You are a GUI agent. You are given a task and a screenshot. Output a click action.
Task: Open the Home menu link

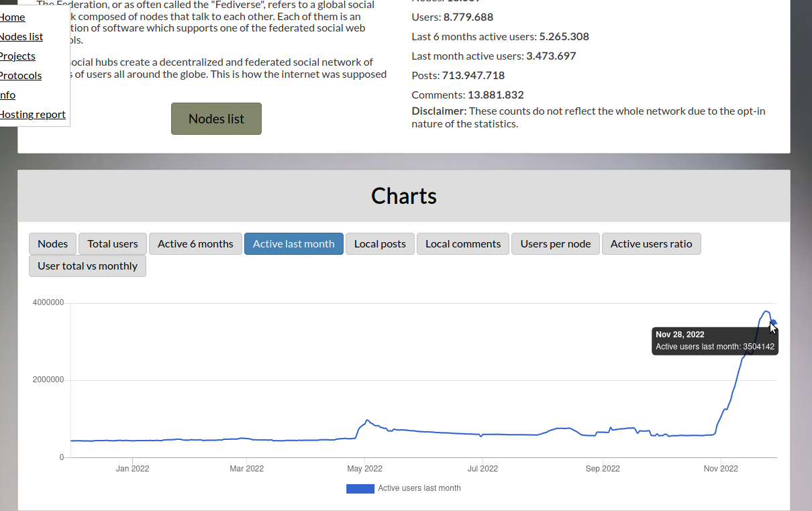(x=12, y=17)
